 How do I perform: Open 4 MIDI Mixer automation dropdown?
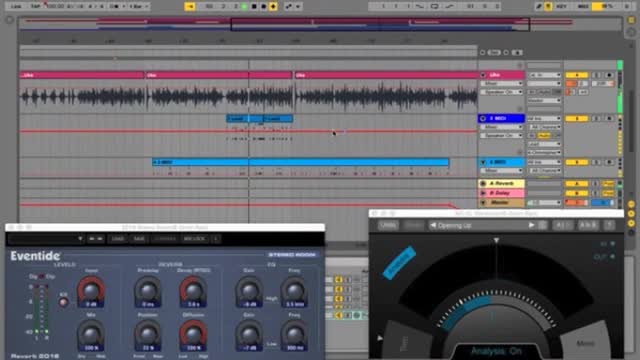(x=502, y=171)
